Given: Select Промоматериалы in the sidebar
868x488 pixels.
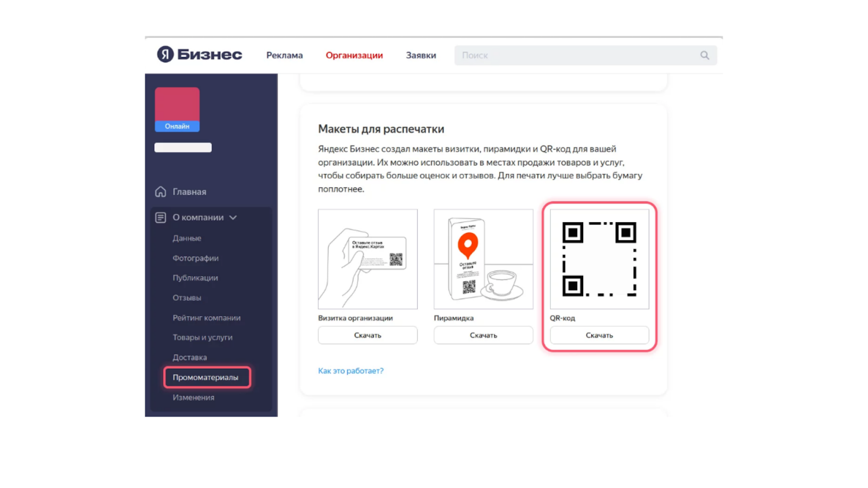Looking at the screenshot, I should point(207,377).
